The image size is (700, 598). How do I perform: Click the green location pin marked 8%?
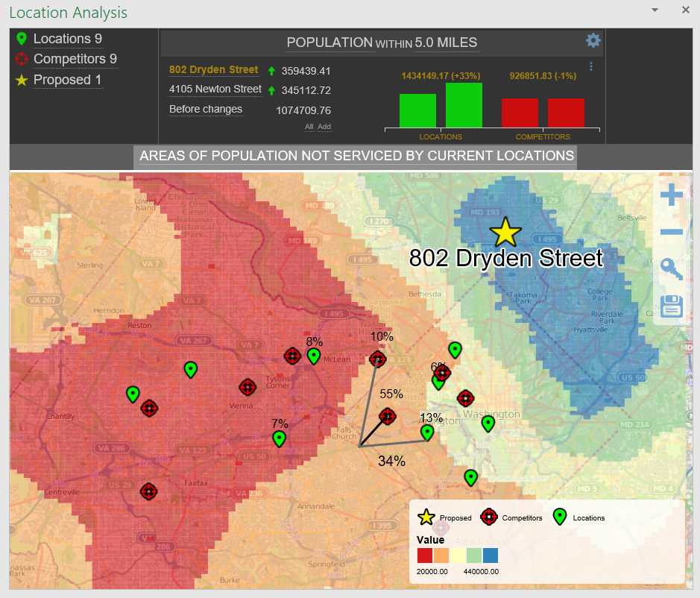314,356
